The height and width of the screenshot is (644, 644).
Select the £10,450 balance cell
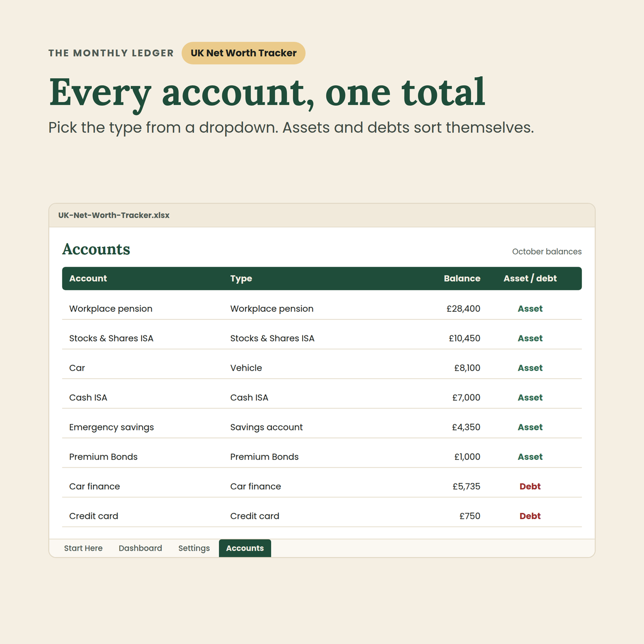[x=465, y=338]
